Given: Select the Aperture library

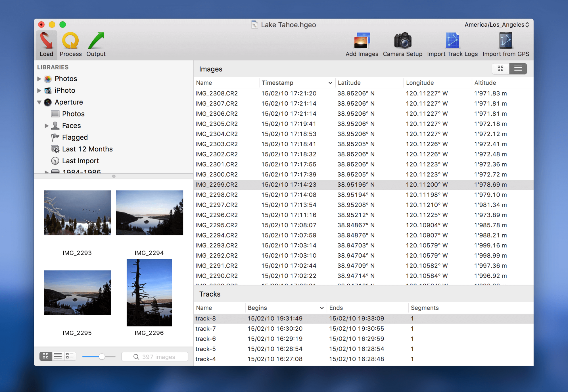Looking at the screenshot, I should point(68,102).
